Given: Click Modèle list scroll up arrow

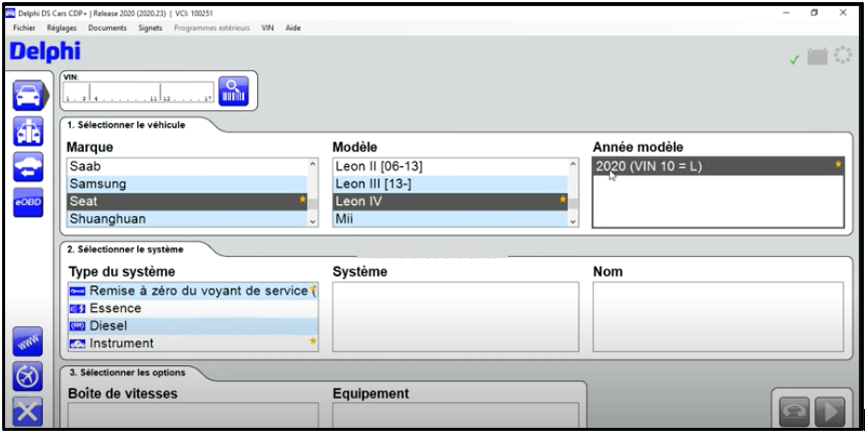Looking at the screenshot, I should [573, 164].
